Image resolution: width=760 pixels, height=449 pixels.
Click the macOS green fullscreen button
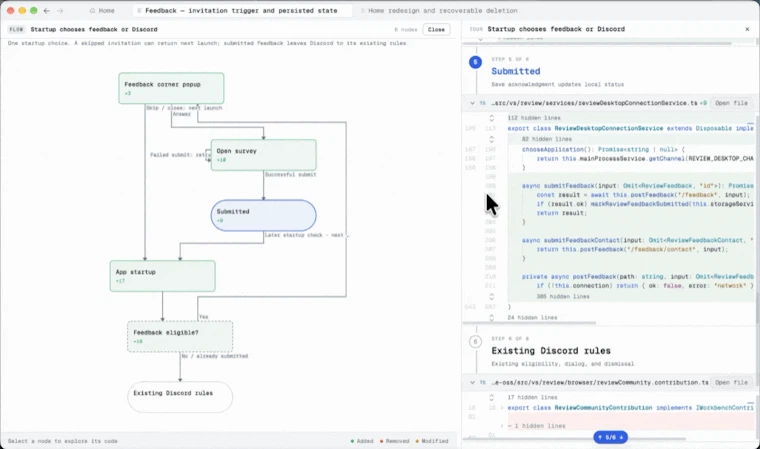(x=33, y=10)
